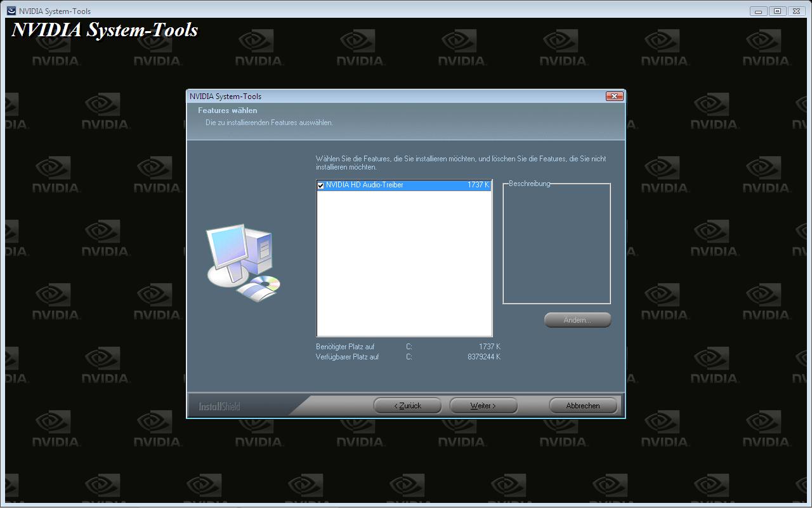
Task: Click the Features wählen heading
Action: [228, 110]
